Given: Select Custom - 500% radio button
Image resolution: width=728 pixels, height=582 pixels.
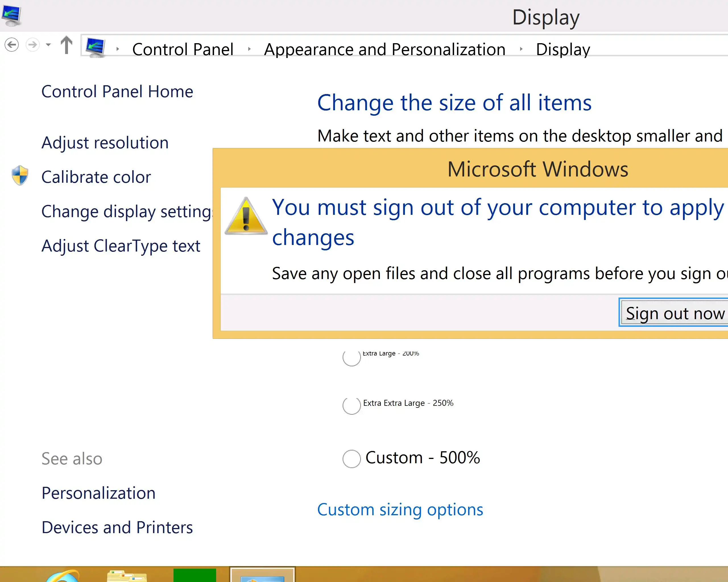Looking at the screenshot, I should 351,458.
